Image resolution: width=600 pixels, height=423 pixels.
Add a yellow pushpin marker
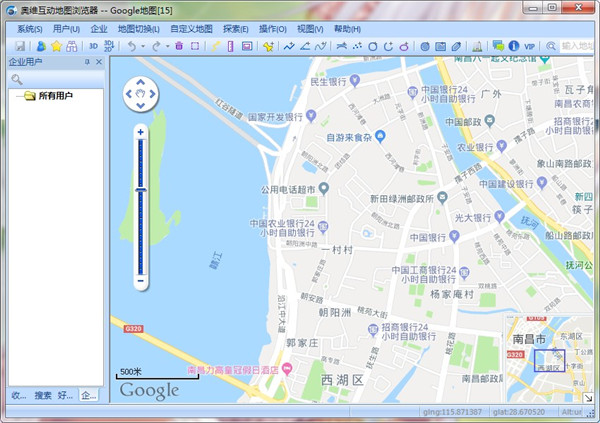click(x=268, y=46)
